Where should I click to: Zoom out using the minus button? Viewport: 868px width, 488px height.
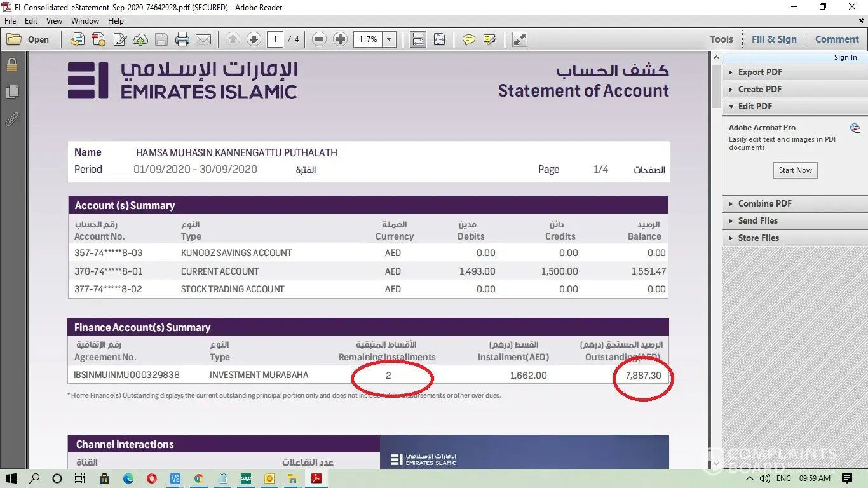320,39
